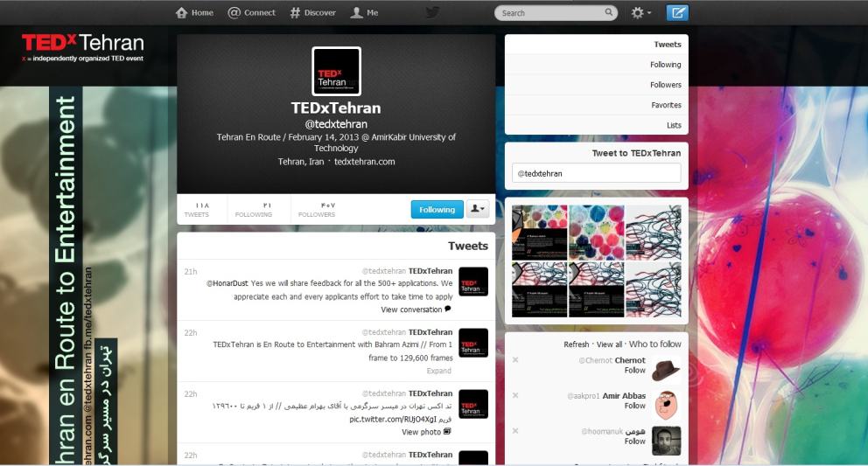Click View all in Who to follow

[610, 344]
